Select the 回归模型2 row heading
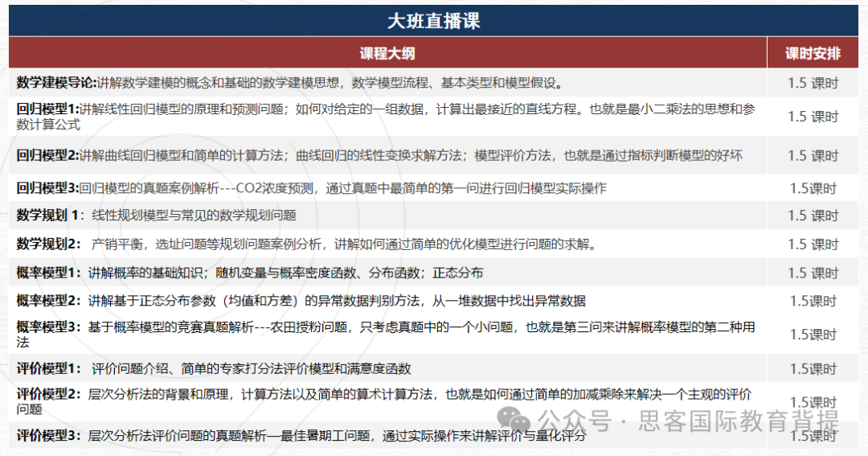This screenshot has width=868, height=456. coord(47,155)
